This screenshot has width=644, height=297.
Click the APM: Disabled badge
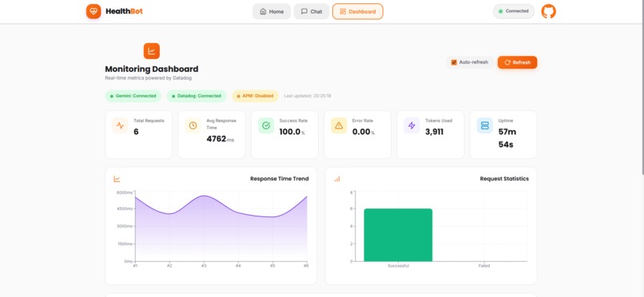point(256,96)
